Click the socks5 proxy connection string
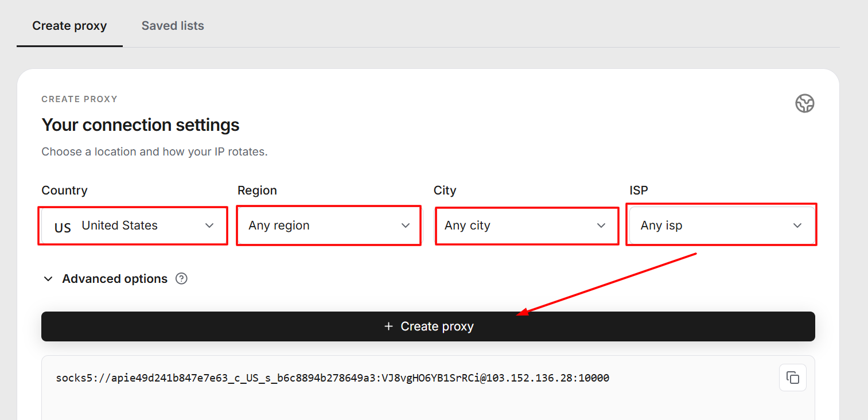This screenshot has height=420, width=868. (x=332, y=378)
